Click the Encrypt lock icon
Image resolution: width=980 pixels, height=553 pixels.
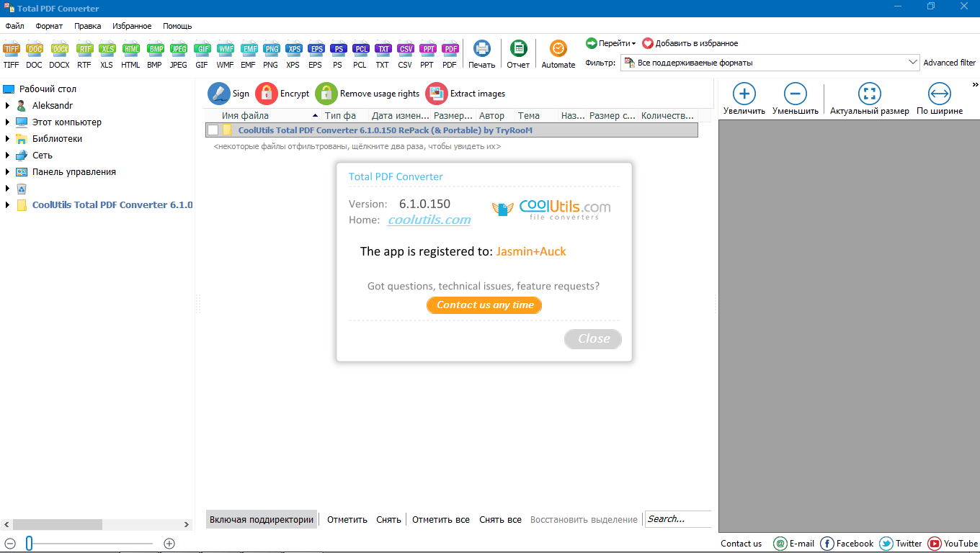(267, 94)
